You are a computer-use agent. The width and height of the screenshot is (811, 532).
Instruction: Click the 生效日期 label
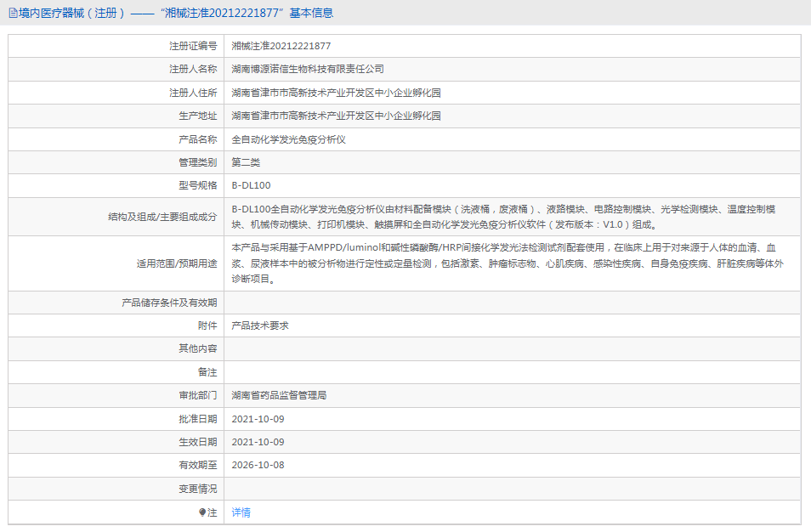(x=197, y=442)
